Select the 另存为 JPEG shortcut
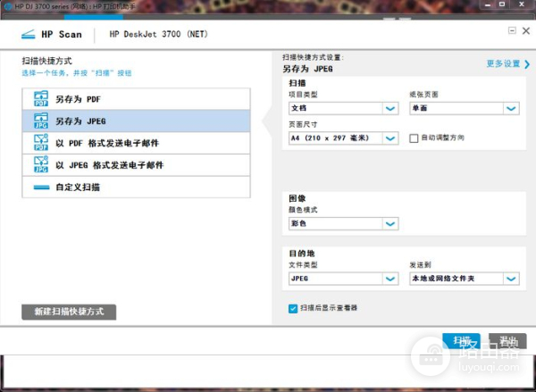 136,121
